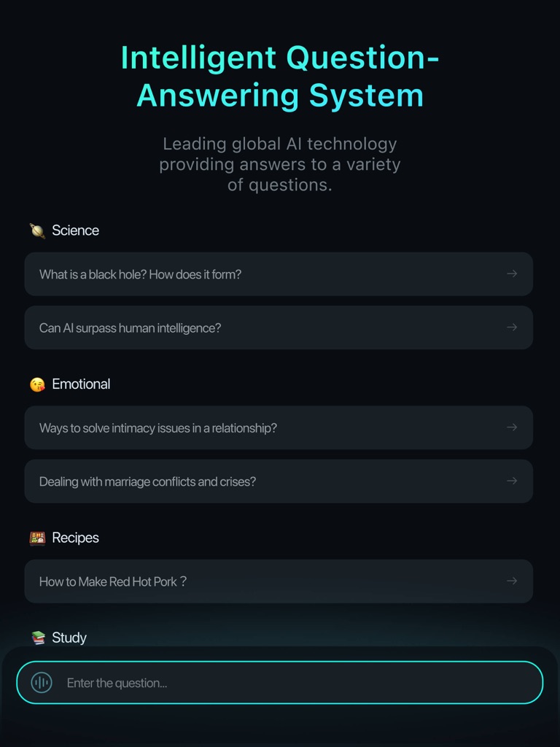Open "Ways to solve intimacy issues" question
The image size is (560, 747).
click(x=158, y=428)
